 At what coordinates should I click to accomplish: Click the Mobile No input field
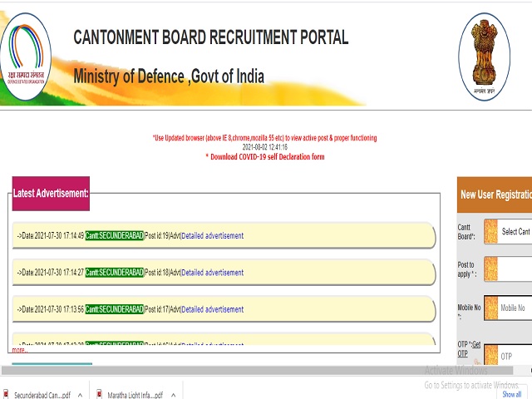point(515,308)
